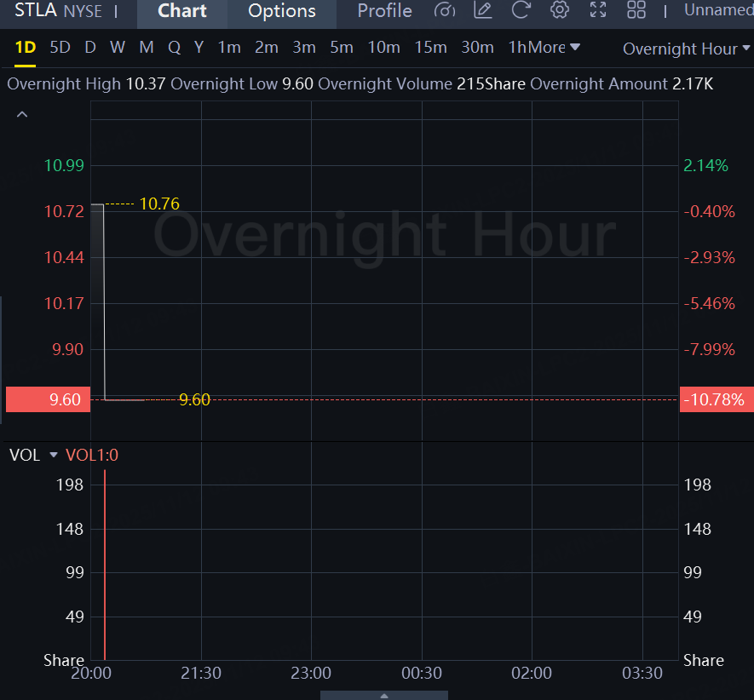The image size is (754, 700).
Task: Select the Y yearly timeframe
Action: click(x=199, y=47)
